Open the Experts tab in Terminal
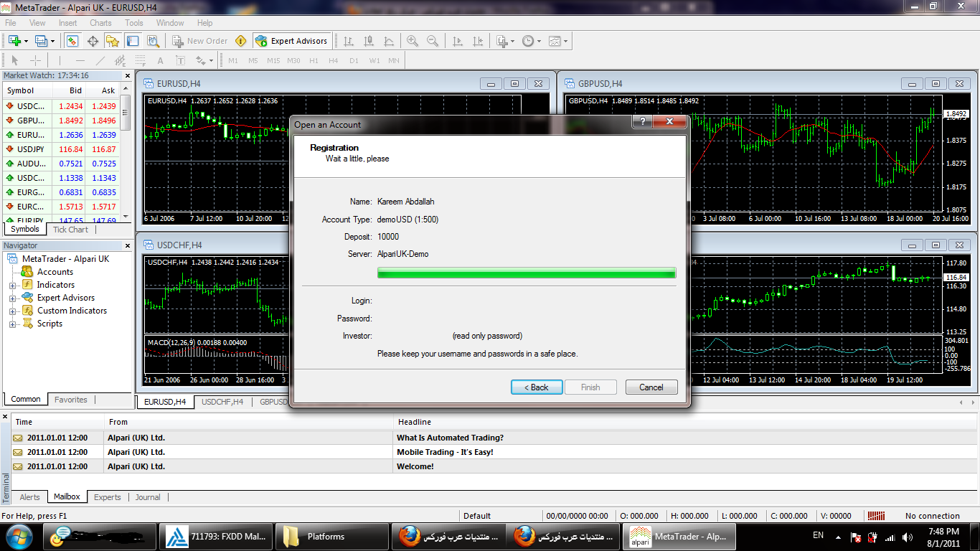Screen dimensions: 980x551 pos(108,496)
